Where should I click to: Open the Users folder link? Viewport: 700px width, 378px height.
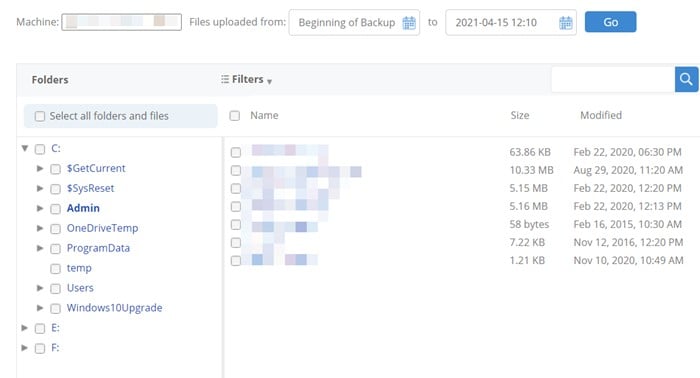(80, 288)
